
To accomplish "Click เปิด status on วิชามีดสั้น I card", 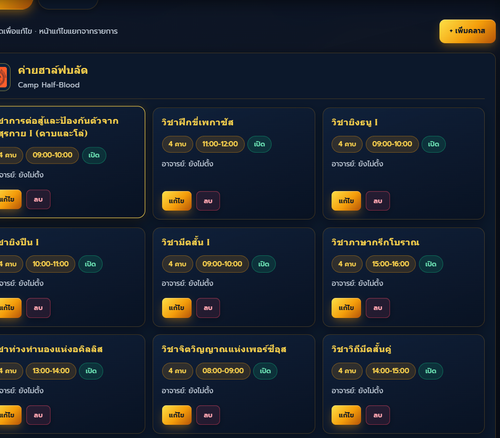I will point(264,264).
